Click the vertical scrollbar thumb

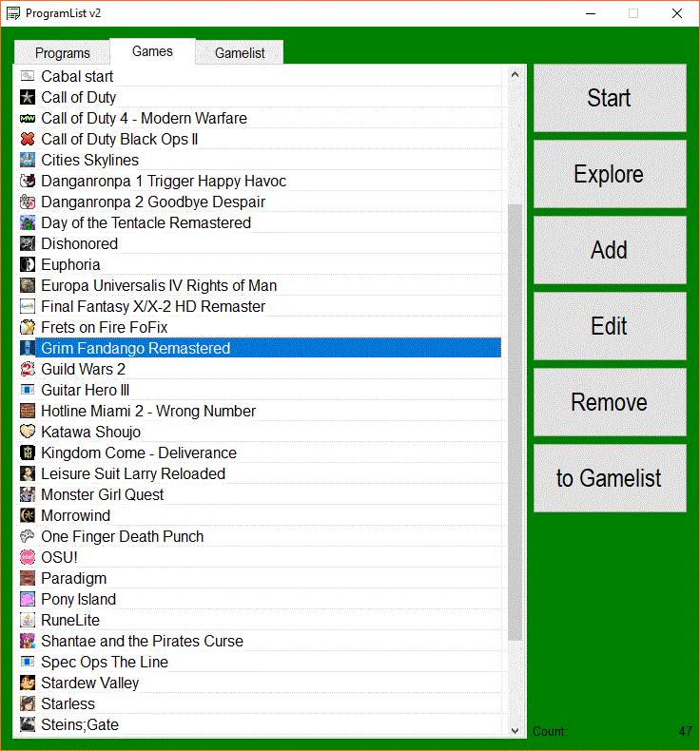click(x=515, y=422)
